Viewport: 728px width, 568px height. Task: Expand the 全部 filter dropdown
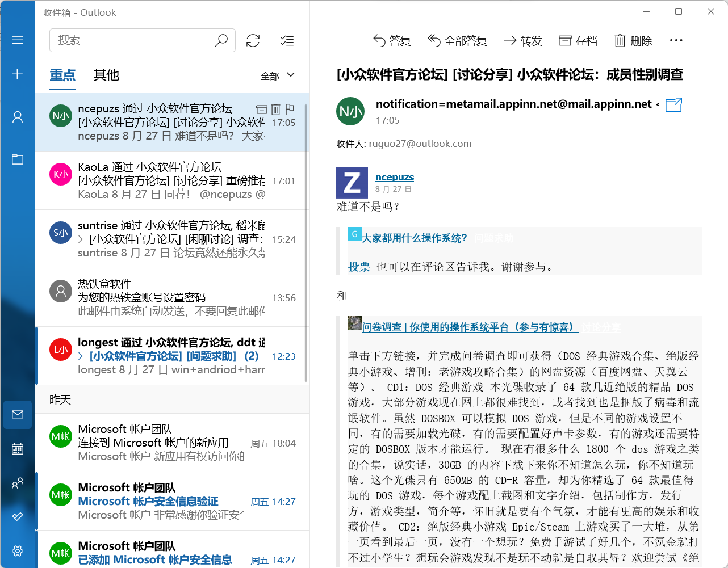278,75
